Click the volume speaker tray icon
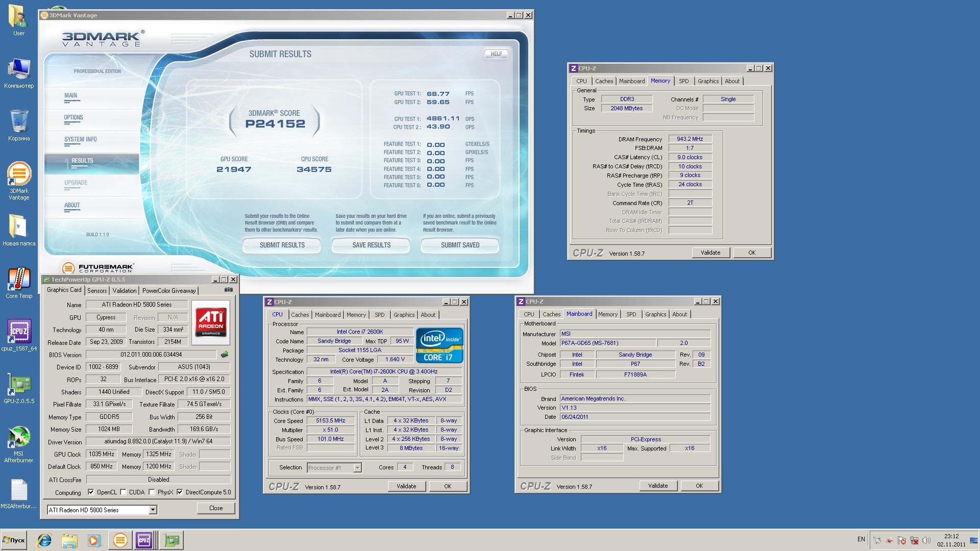Viewport: 980px width, 551px height. click(x=926, y=540)
